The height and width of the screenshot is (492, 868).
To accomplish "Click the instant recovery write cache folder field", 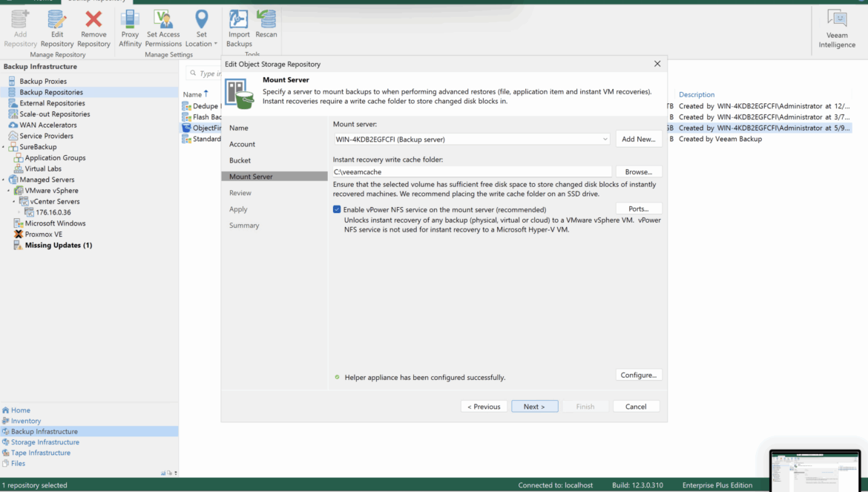I will point(472,171).
